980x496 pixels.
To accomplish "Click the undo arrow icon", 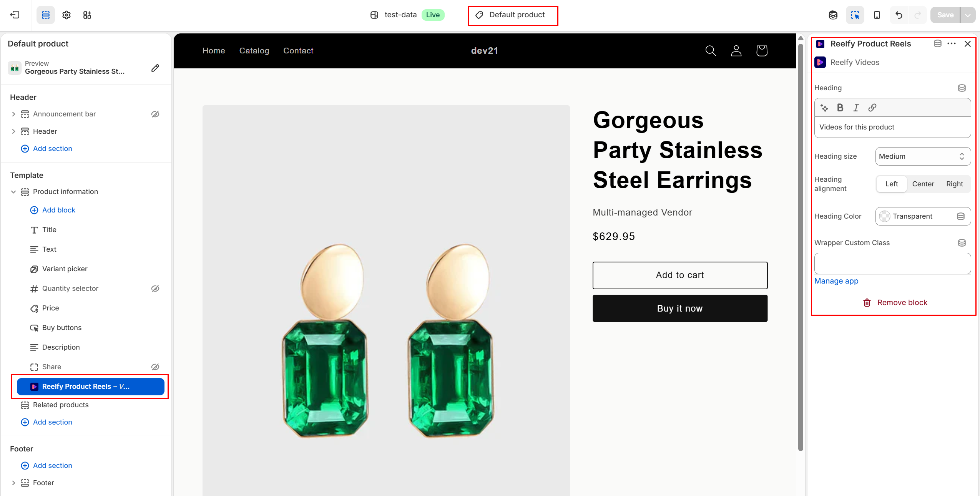I will tap(899, 15).
